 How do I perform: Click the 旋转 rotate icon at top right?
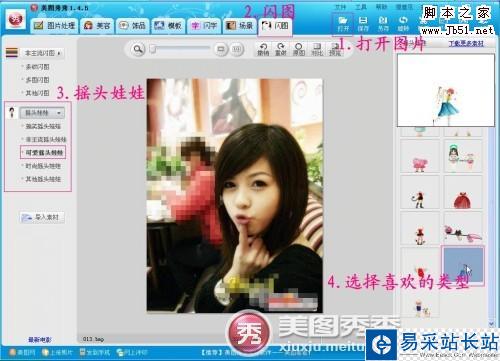(403, 24)
